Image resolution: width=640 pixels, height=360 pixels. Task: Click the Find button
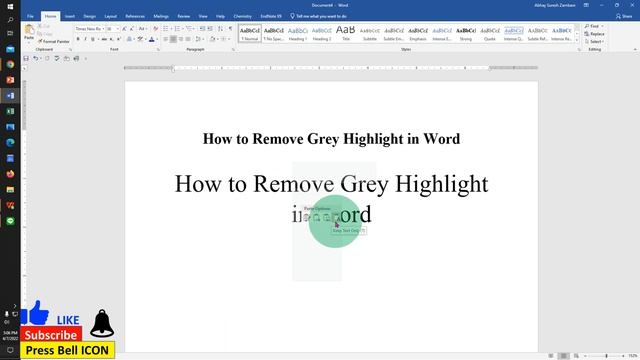(593, 26)
